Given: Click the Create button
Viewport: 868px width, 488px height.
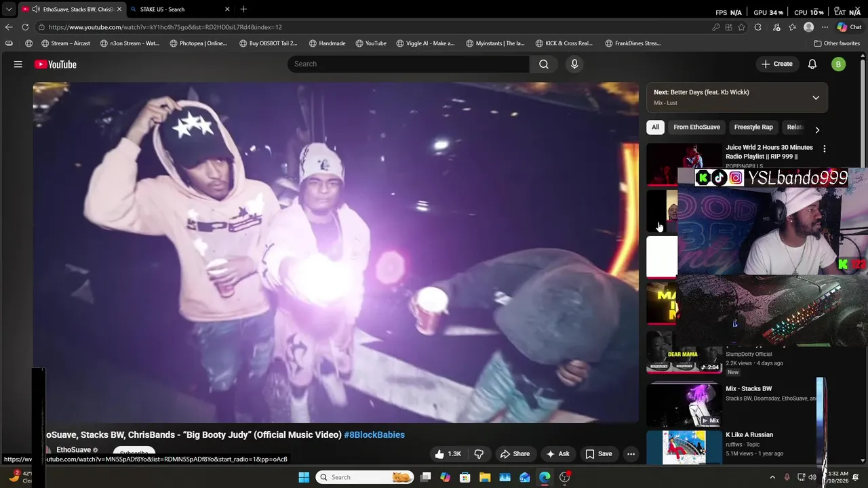Looking at the screenshot, I should 777,64.
